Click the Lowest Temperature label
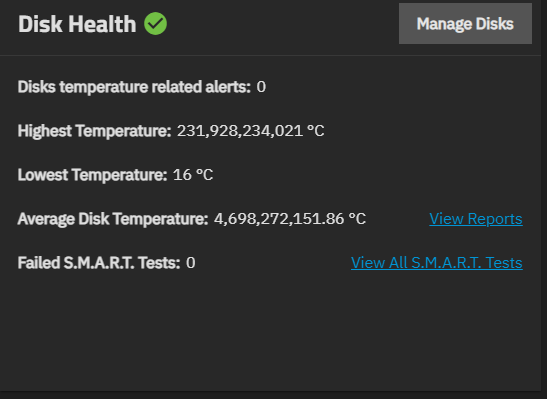The width and height of the screenshot is (547, 399). coord(92,175)
